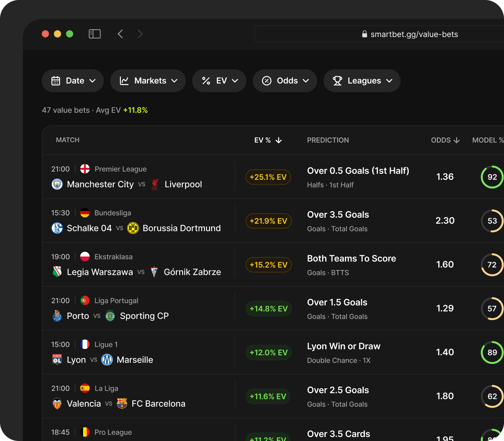The height and width of the screenshot is (441, 504).
Task: Select the Over 0.5 Goals (1st Half) prediction
Action: pos(358,171)
